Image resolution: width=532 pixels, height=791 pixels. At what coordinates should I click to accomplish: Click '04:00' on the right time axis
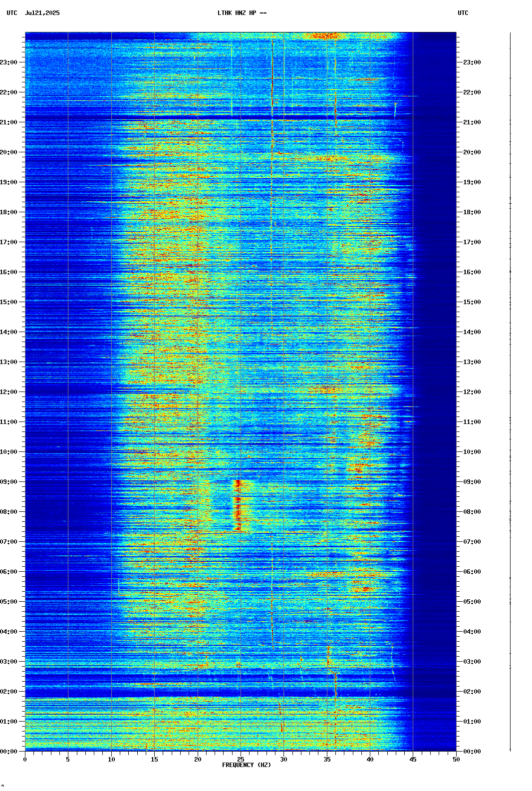pos(472,632)
